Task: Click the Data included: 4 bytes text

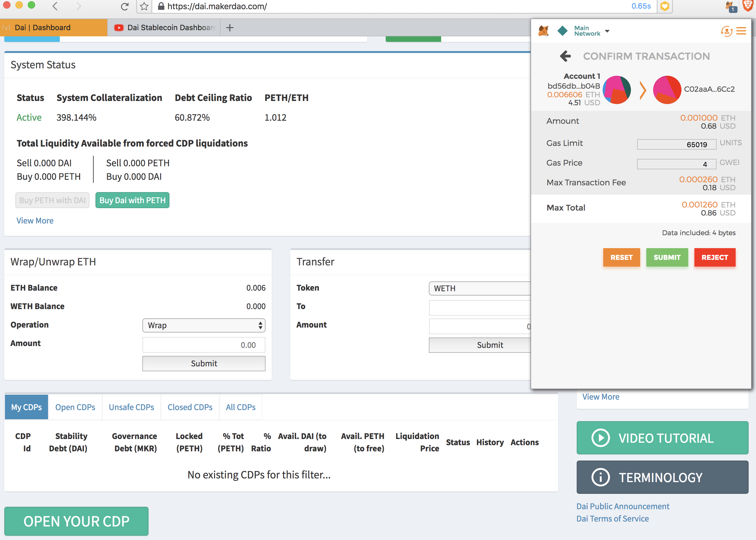Action: tap(698, 233)
